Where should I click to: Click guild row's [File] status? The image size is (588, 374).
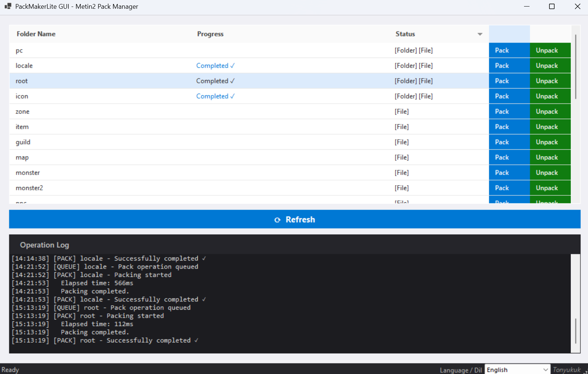(402, 142)
